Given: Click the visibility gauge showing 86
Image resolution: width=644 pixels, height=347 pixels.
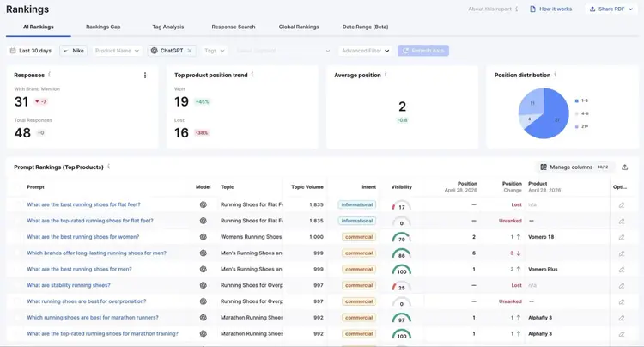Looking at the screenshot, I should click(401, 253).
